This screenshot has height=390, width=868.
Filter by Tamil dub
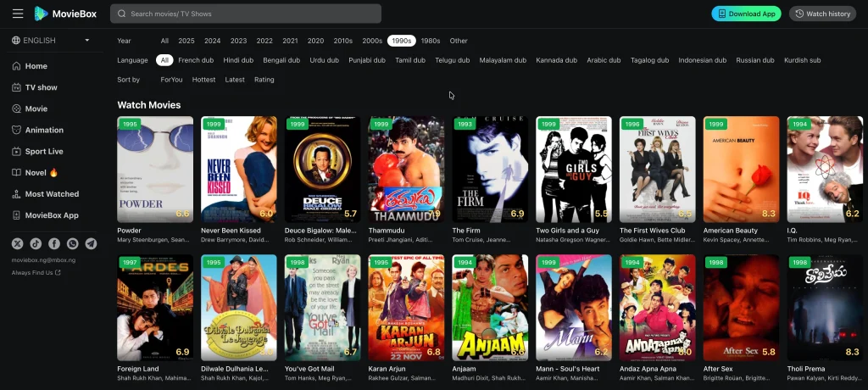(x=410, y=60)
